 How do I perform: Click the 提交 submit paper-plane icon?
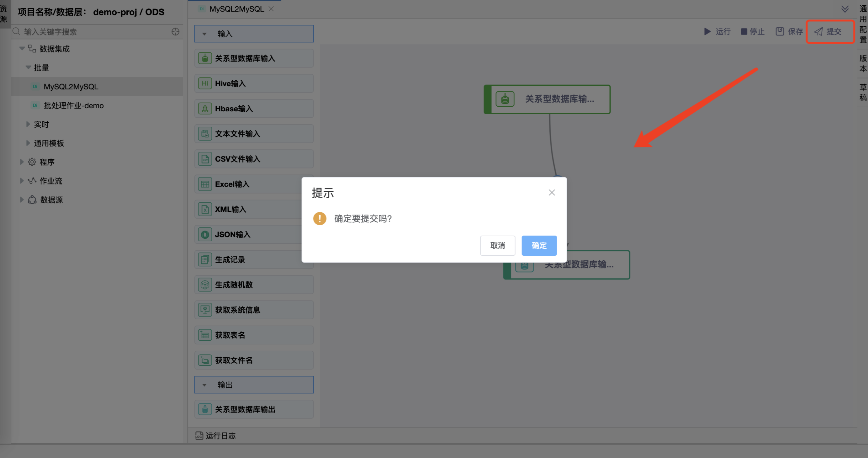[x=818, y=32]
